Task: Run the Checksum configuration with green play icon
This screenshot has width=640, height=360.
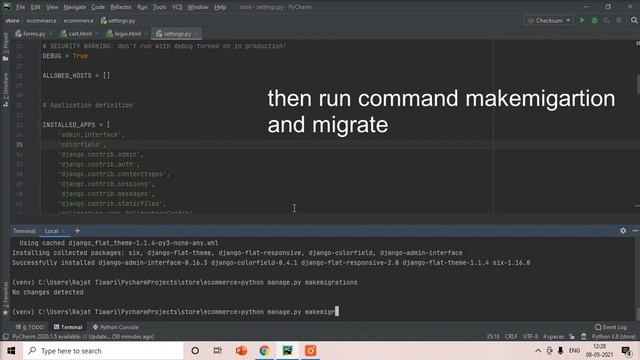Action: click(582, 20)
